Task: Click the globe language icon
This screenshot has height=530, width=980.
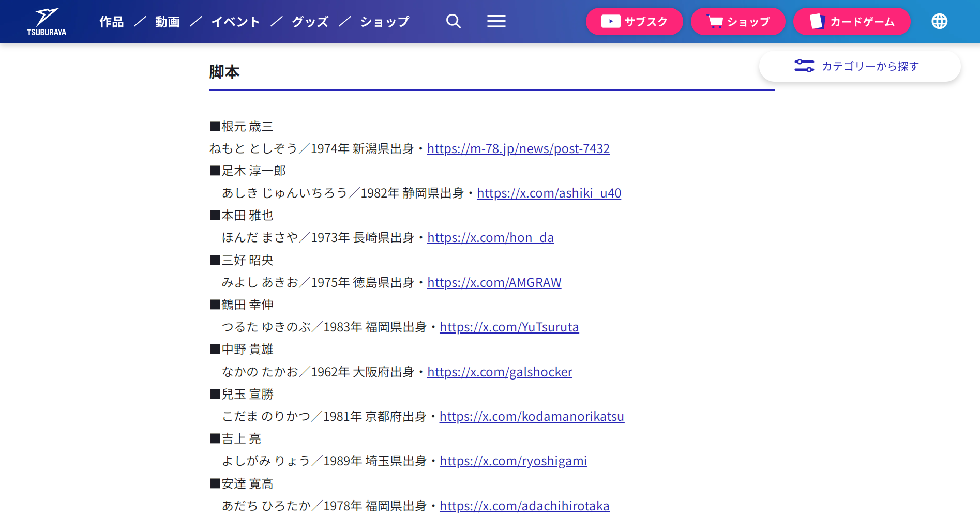Action: coord(939,21)
